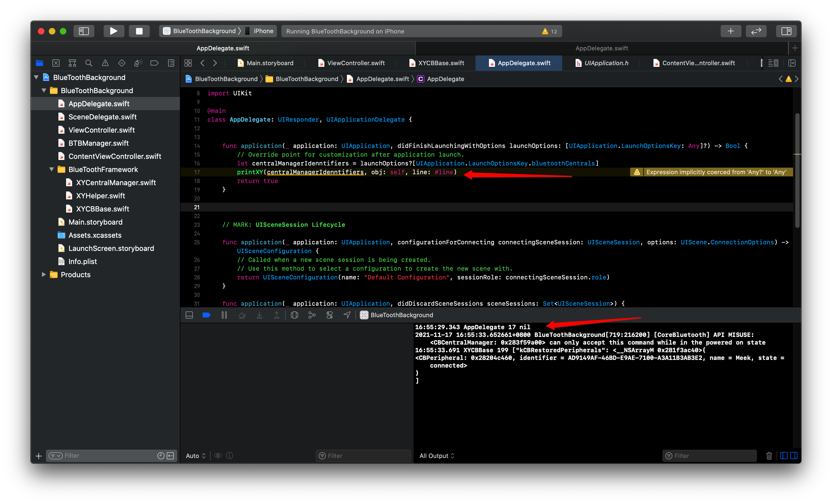Click the console Filter input field

(x=712, y=456)
